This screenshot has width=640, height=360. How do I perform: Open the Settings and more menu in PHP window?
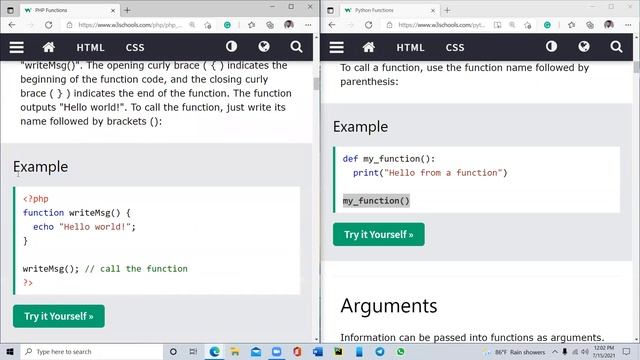[308, 25]
